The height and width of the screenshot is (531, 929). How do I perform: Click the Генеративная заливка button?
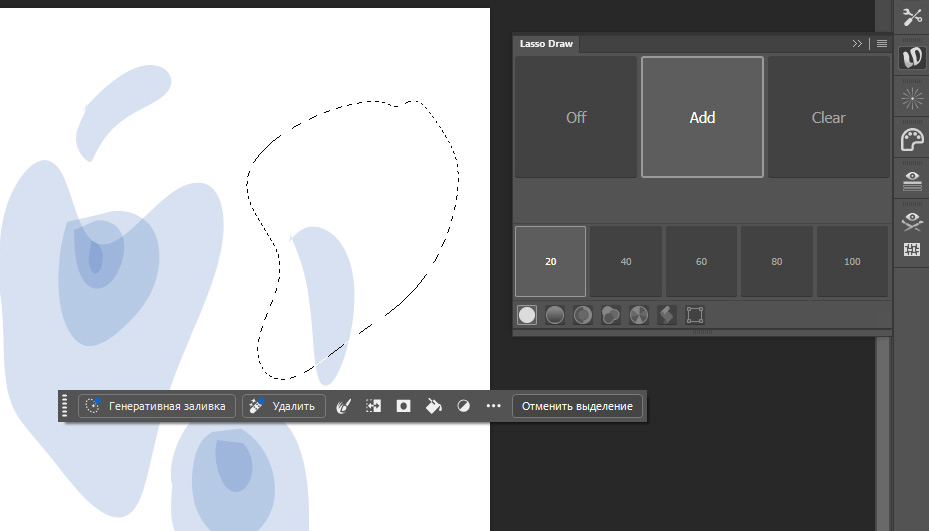tap(158, 406)
